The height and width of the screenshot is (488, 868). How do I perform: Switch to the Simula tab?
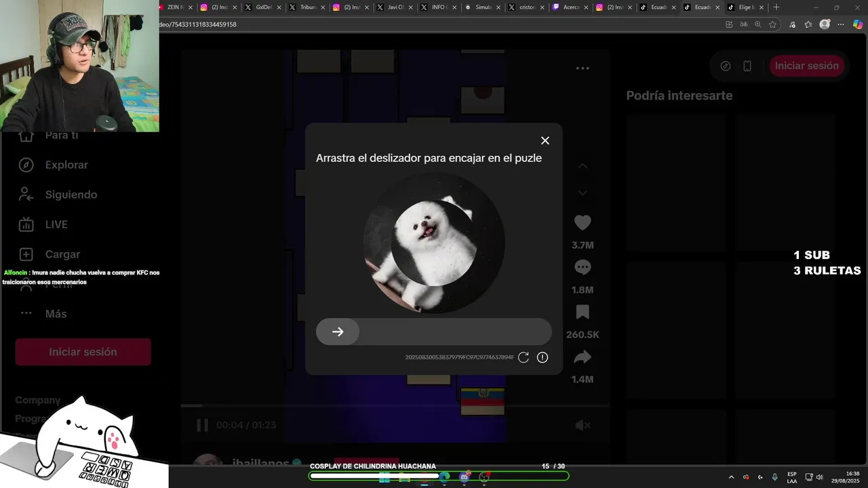(x=481, y=7)
